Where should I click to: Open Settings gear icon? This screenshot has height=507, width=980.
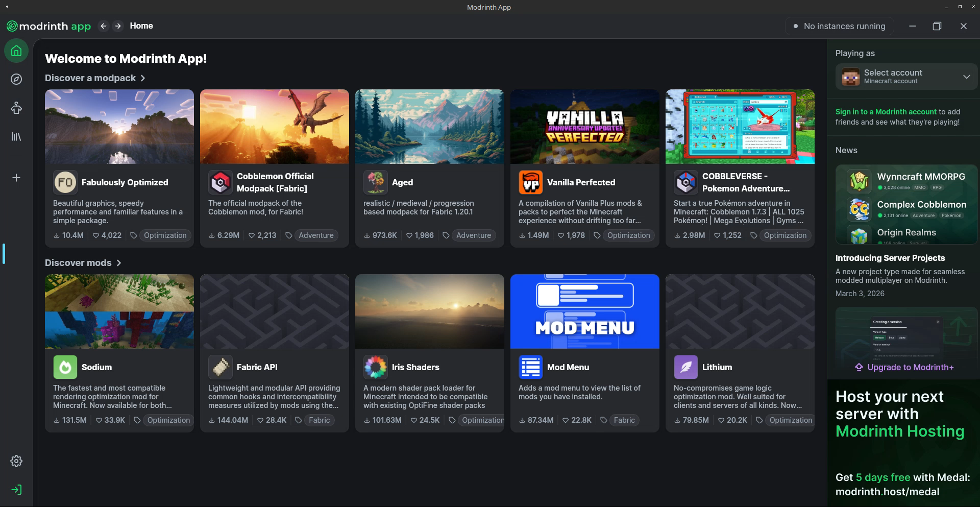pyautogui.click(x=16, y=461)
